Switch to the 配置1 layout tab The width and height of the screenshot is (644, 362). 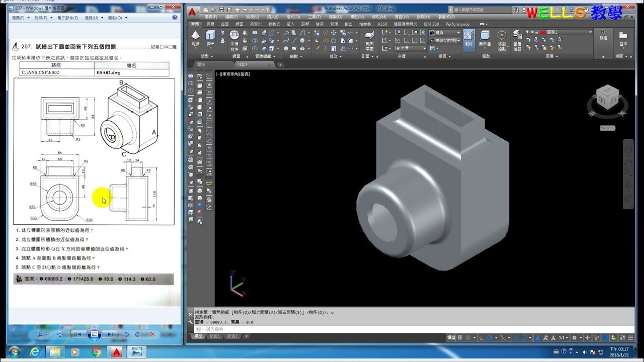[215, 336]
